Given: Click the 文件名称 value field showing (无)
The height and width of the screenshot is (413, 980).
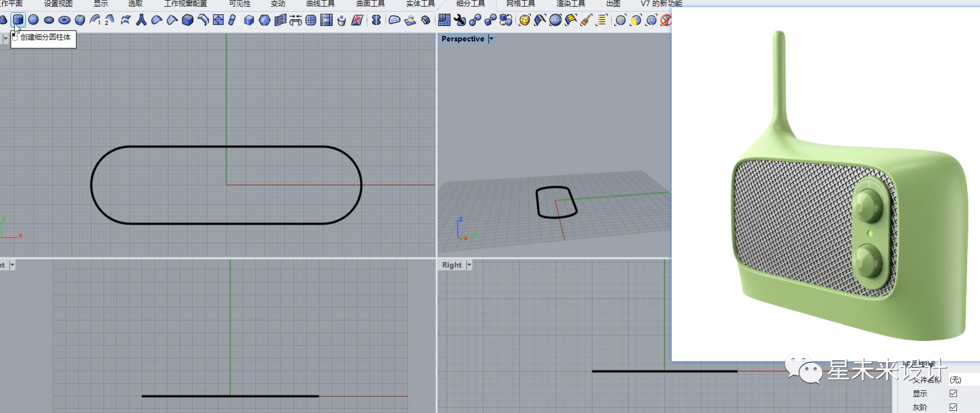Looking at the screenshot, I should coord(964,380).
